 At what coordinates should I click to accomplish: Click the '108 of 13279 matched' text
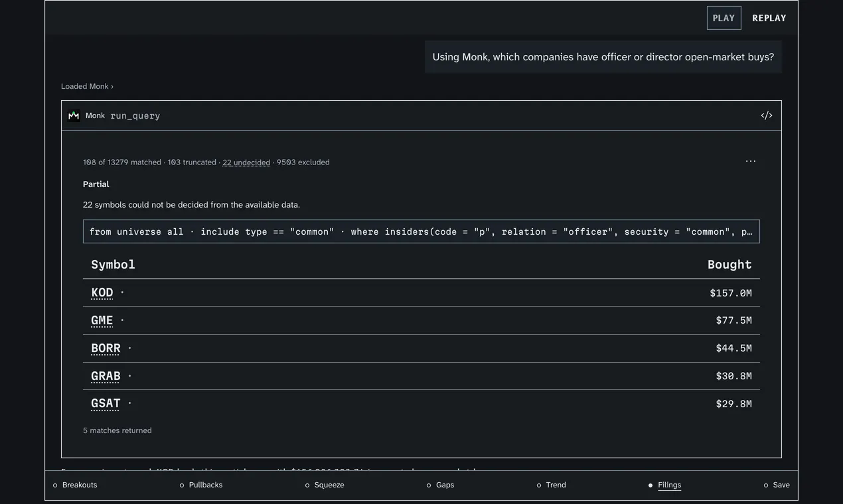[122, 162]
